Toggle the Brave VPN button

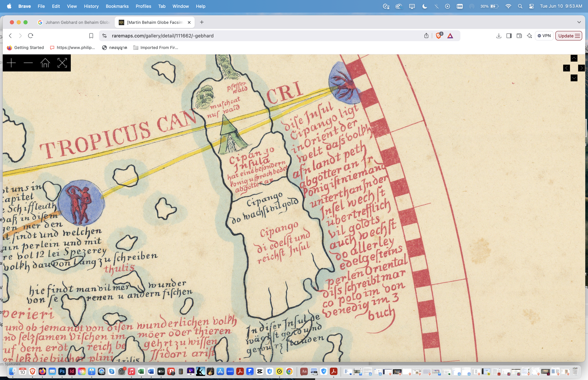click(544, 36)
